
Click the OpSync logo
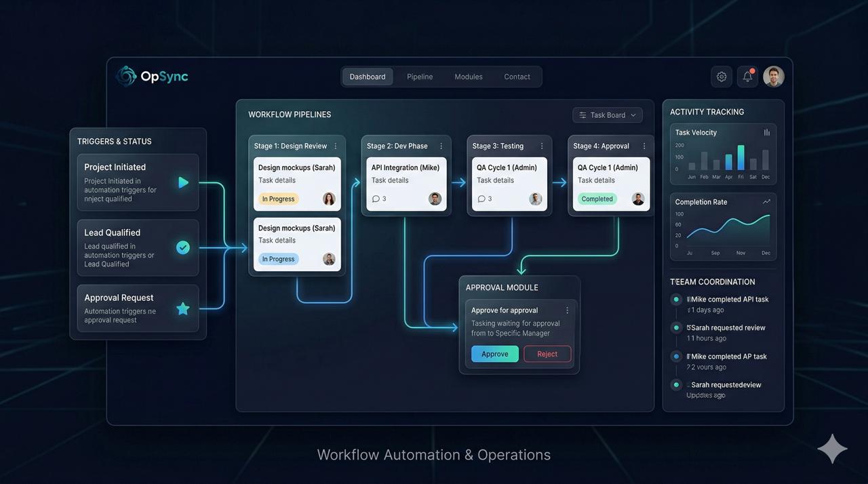[152, 77]
